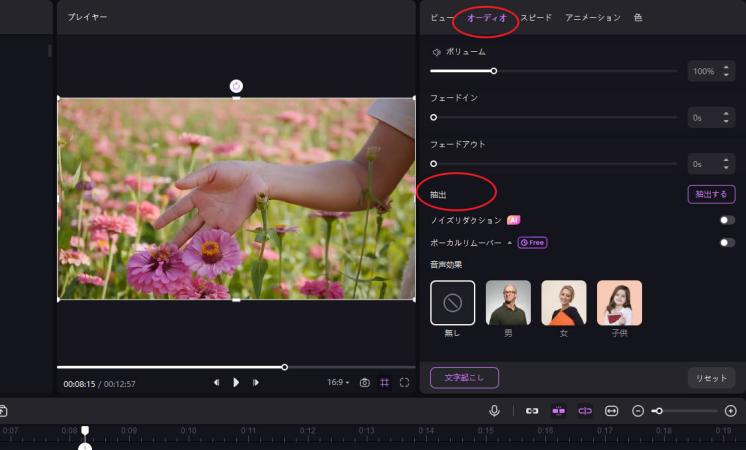Play the video preview

pos(236,382)
